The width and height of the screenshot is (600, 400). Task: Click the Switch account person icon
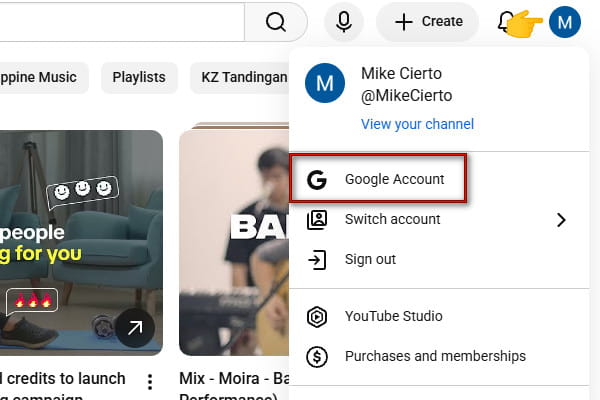click(317, 220)
